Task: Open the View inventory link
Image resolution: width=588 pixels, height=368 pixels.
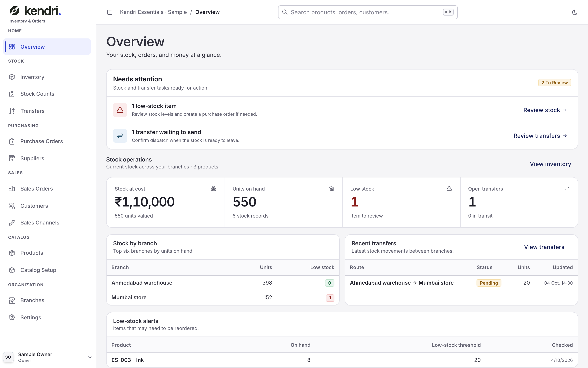Action: (x=550, y=164)
